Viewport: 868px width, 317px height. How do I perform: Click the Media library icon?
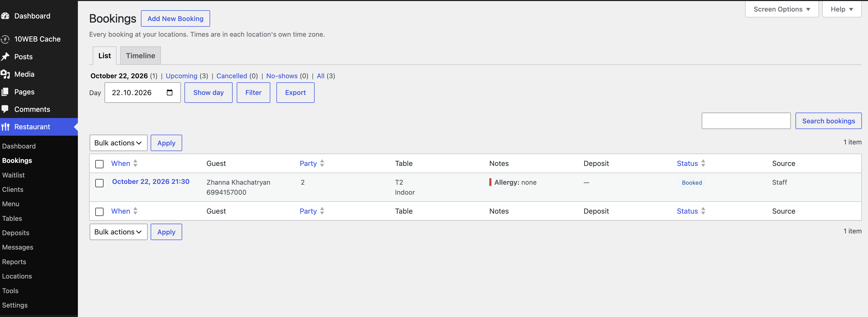coord(5,74)
